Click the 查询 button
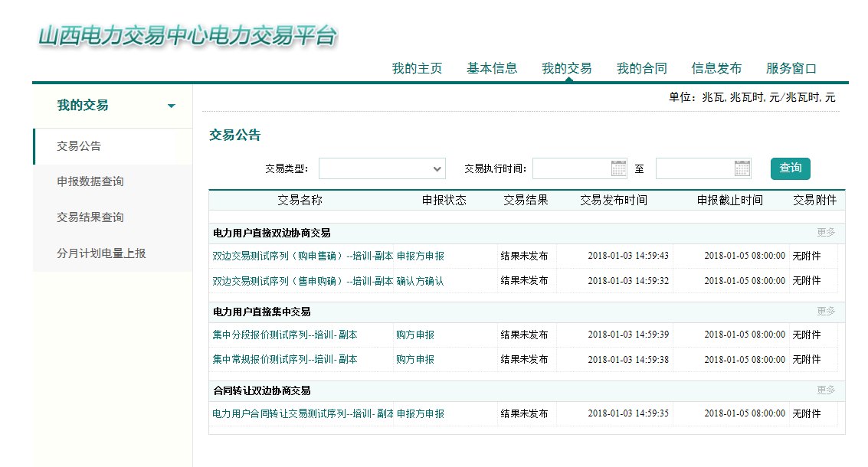Viewport: 868px width, 467px height. pyautogui.click(x=790, y=168)
